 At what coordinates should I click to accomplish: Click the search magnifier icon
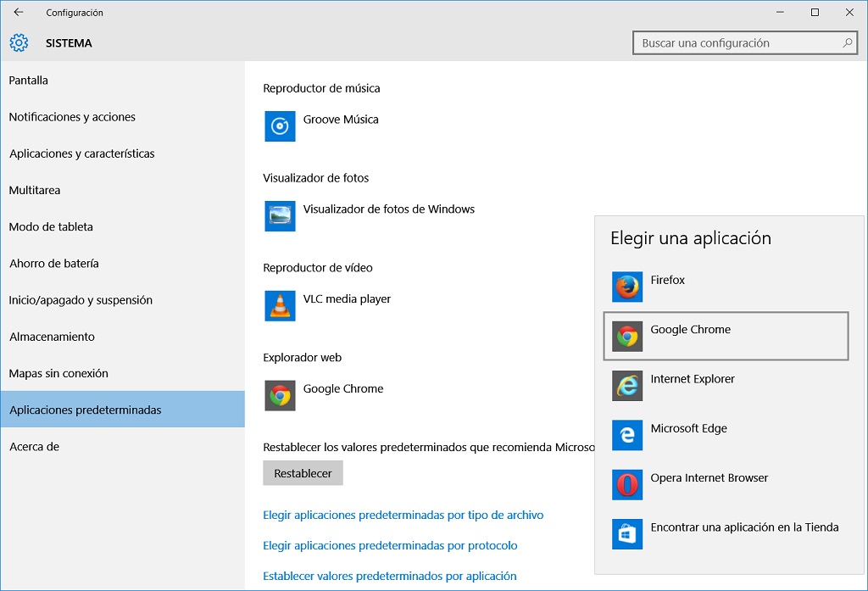click(x=847, y=42)
